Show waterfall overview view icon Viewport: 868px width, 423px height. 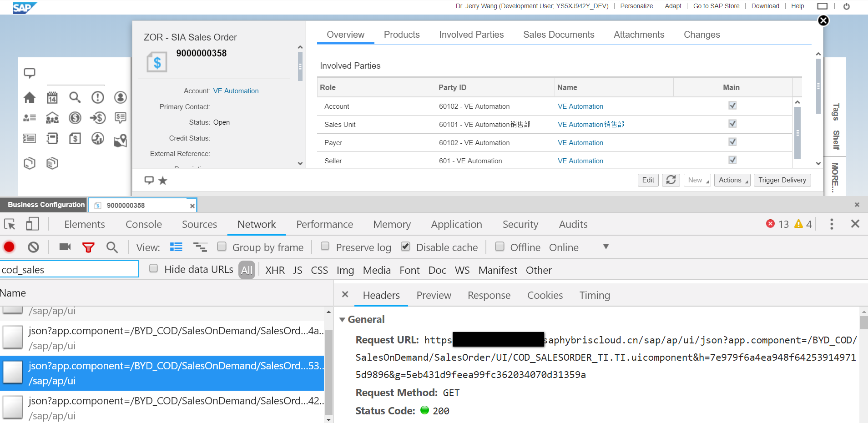200,247
